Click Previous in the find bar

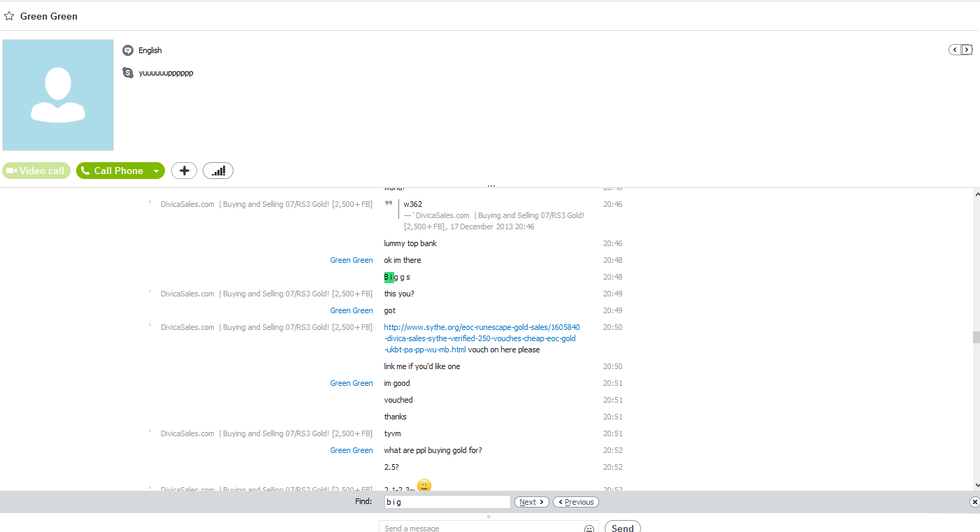(x=576, y=502)
